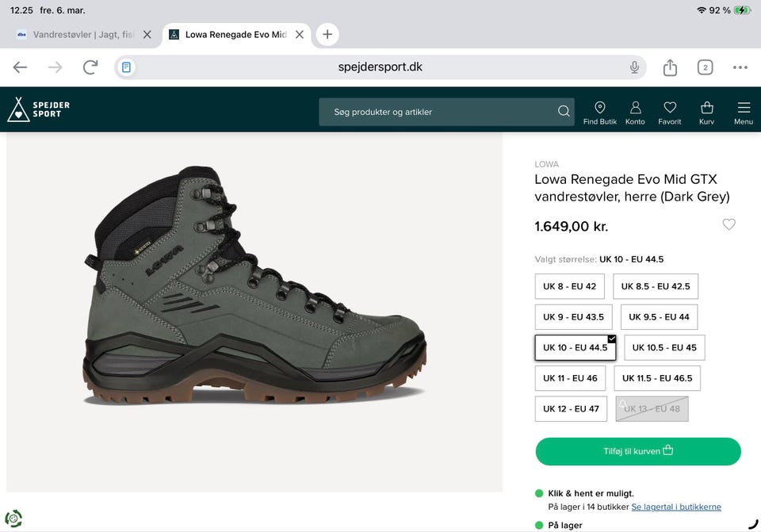
Task: Open the hamburger Menu
Action: point(744,113)
